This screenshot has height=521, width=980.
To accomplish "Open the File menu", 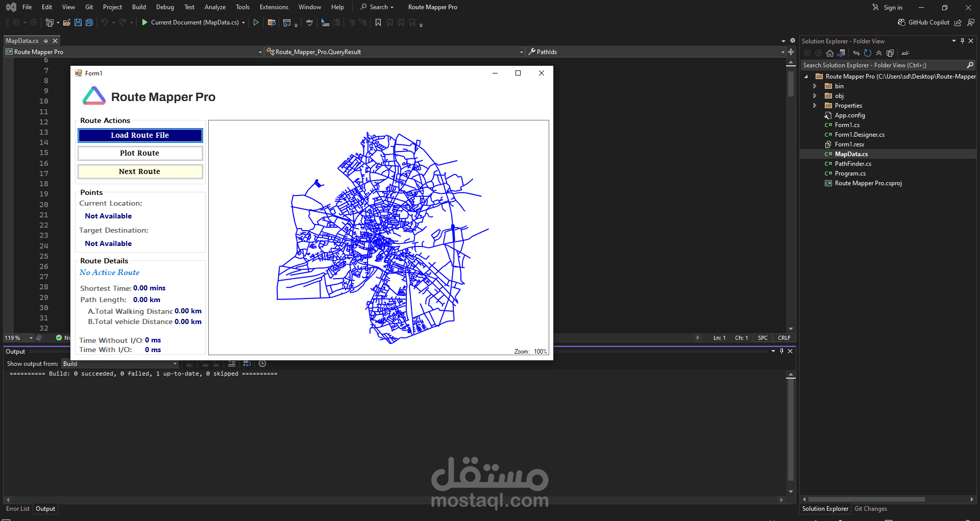I will point(27,7).
